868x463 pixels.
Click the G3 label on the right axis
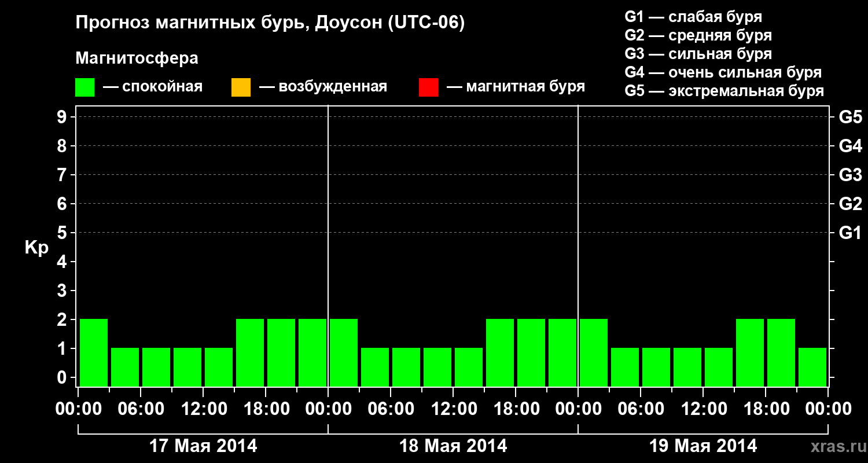click(x=850, y=175)
